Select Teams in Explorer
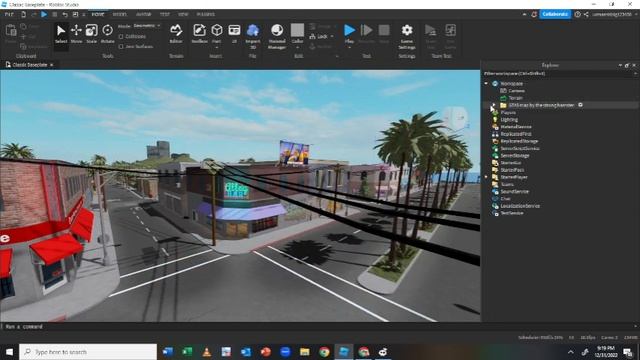The height and width of the screenshot is (360, 640). pyautogui.click(x=507, y=184)
